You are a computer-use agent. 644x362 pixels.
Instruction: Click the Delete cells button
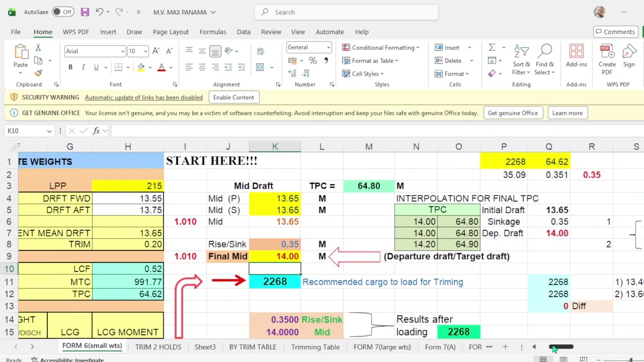pyautogui.click(x=448, y=61)
